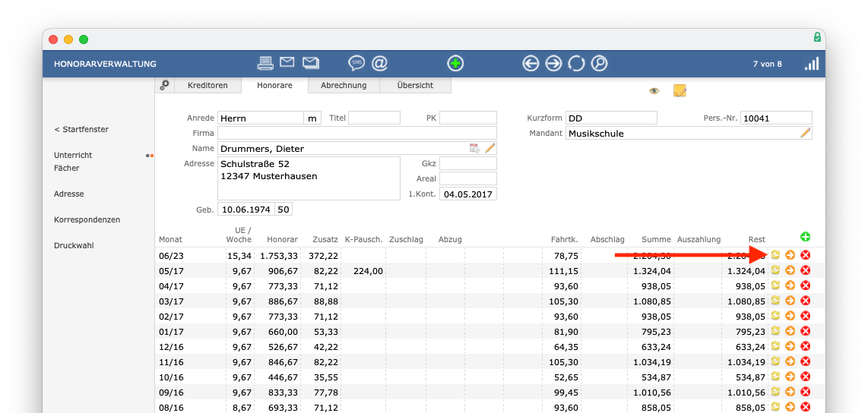Open orange arrow for row 10/16
The width and height of the screenshot is (868, 413).
pyautogui.click(x=790, y=377)
